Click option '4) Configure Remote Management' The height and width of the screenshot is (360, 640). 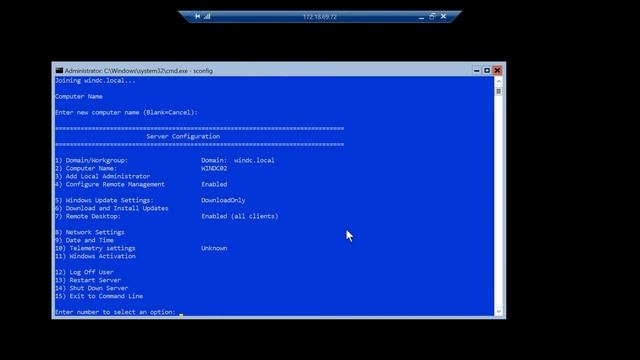click(110, 184)
